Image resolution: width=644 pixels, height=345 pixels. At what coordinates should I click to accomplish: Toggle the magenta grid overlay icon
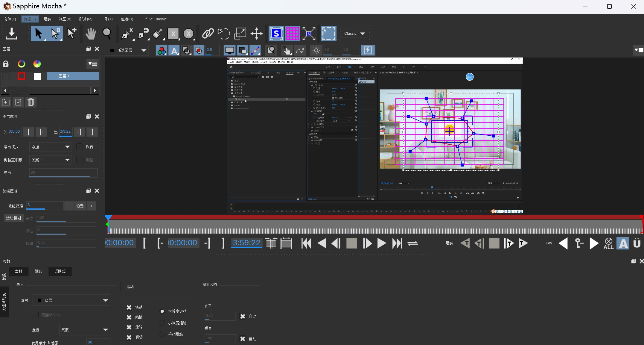292,34
